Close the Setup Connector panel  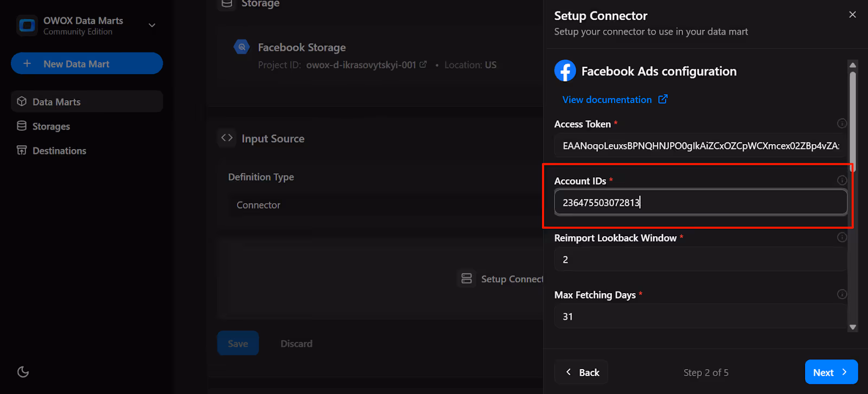pos(852,15)
